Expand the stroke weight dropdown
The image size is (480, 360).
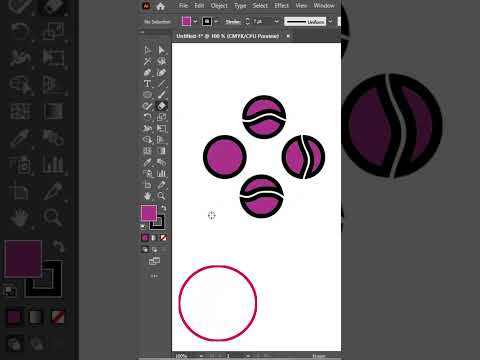pyautogui.click(x=276, y=22)
